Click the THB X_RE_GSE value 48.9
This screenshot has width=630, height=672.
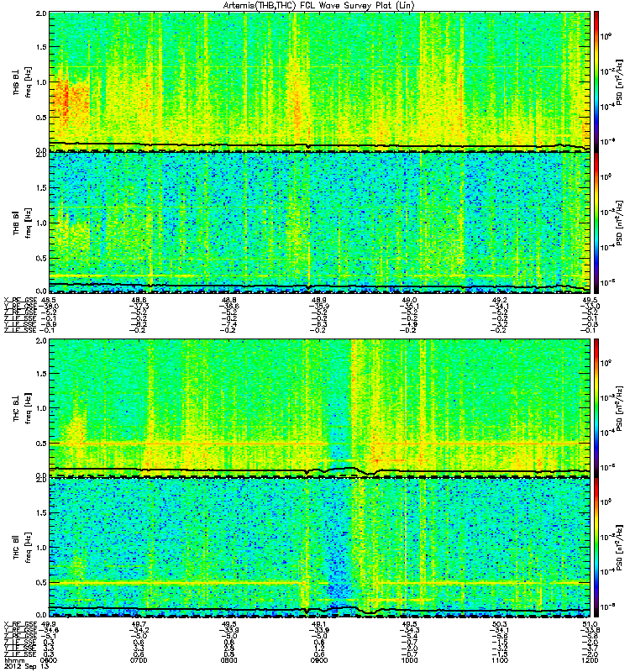click(319, 300)
